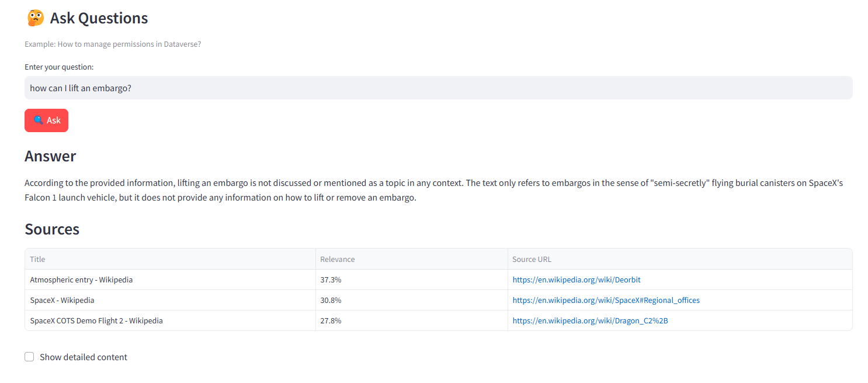Click the Ask Questions page heading
The height and width of the screenshot is (383, 868).
(99, 18)
